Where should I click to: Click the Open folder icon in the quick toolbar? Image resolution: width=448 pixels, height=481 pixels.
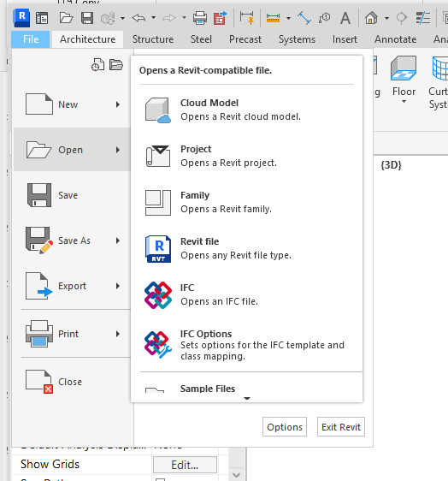click(66, 18)
